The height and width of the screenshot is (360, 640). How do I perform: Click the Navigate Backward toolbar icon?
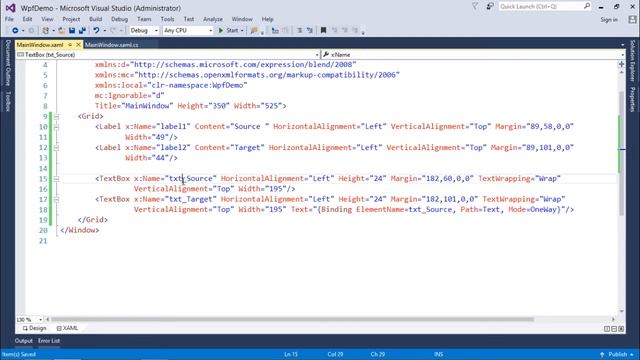15,31
